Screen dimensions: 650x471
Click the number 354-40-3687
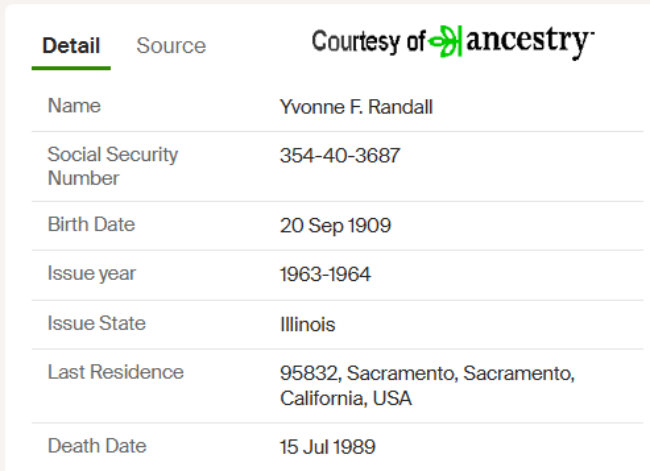(340, 155)
